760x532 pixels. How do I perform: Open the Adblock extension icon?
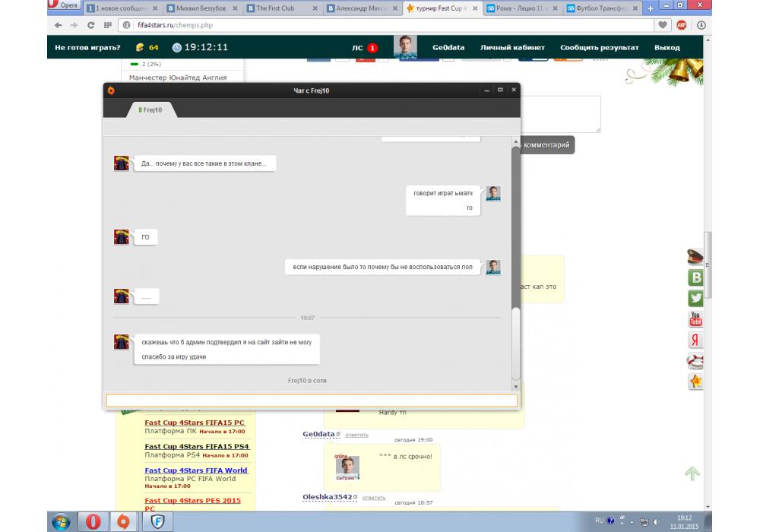pyautogui.click(x=682, y=25)
